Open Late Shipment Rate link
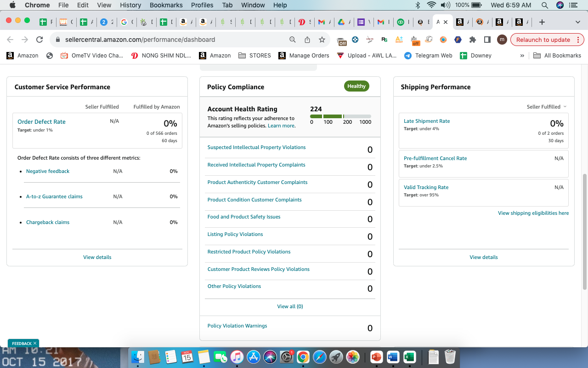The width and height of the screenshot is (588, 368). click(427, 121)
